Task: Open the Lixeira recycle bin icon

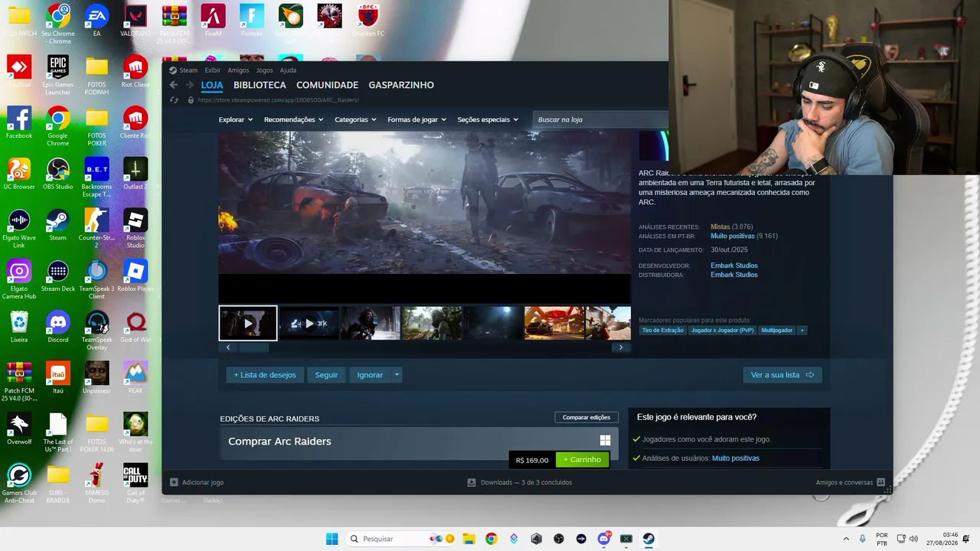Action: (19, 327)
